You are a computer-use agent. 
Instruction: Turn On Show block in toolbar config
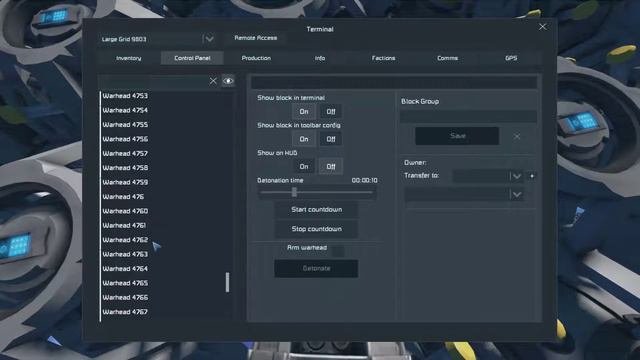tap(304, 139)
